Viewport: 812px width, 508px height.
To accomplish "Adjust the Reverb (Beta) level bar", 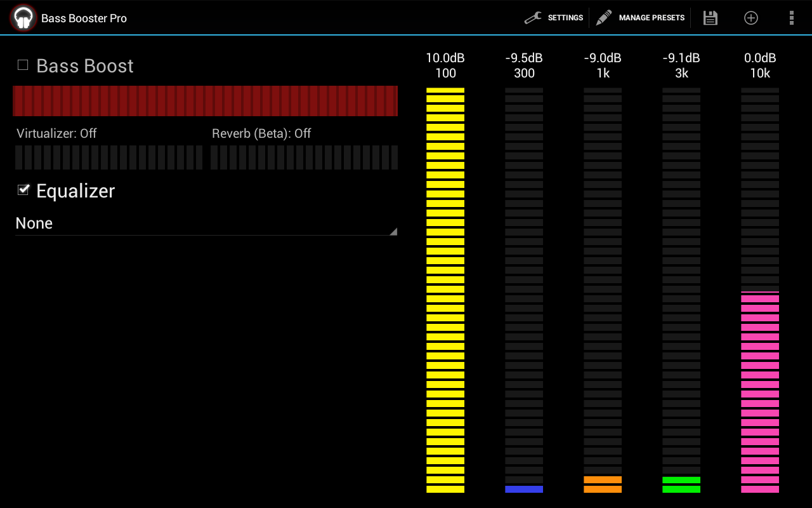I will click(x=304, y=157).
